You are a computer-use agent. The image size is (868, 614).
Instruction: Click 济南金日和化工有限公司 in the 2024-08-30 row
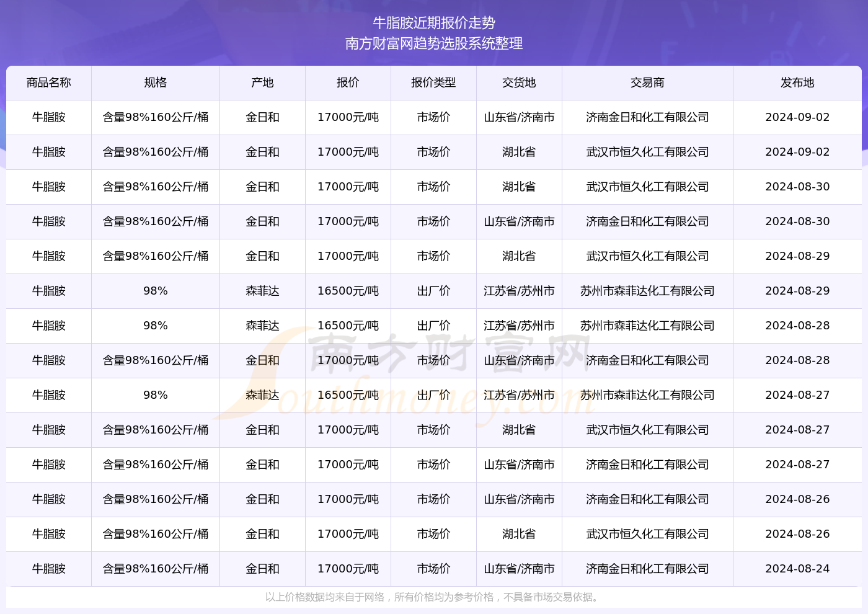coord(648,221)
